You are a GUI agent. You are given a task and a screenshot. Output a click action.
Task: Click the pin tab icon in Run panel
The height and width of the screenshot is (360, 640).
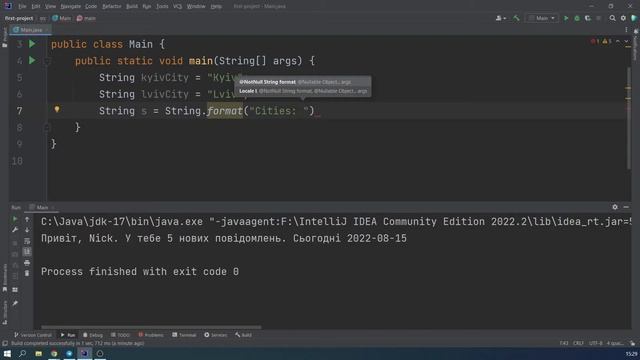[x=15, y=303]
